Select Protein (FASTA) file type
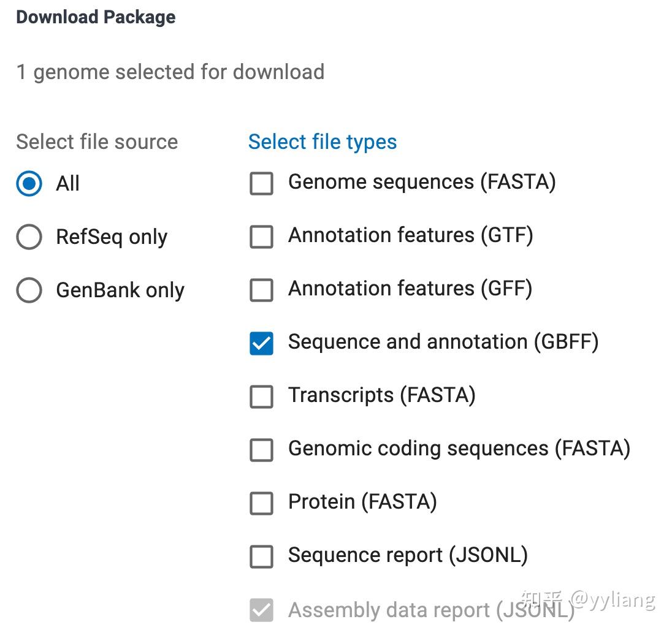This screenshot has width=672, height=630. pyautogui.click(x=261, y=503)
